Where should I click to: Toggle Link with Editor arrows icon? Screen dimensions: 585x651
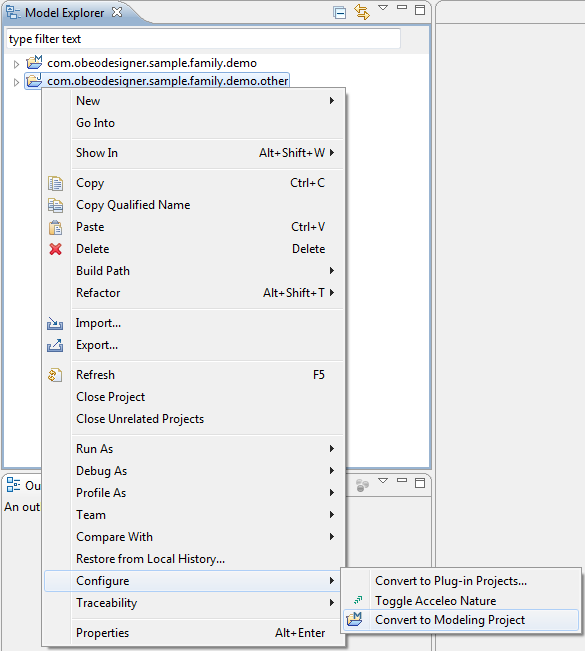coord(362,12)
